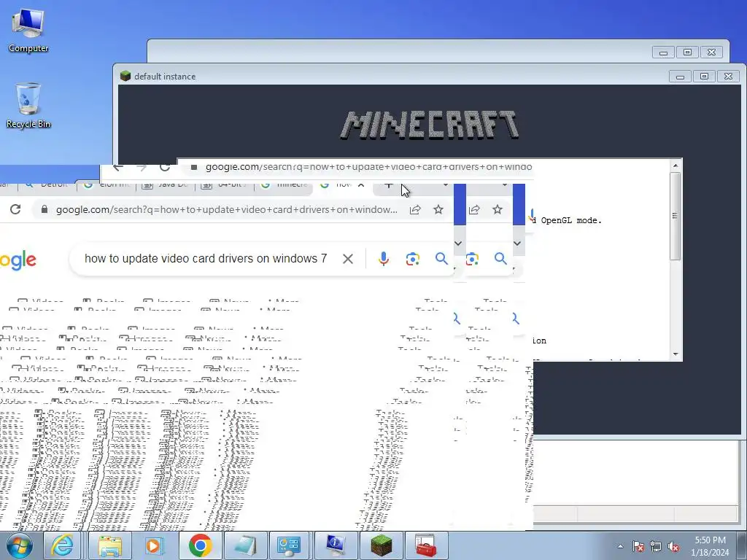Select the Computer desktop icon
This screenshot has width=747, height=560.
pos(28,30)
